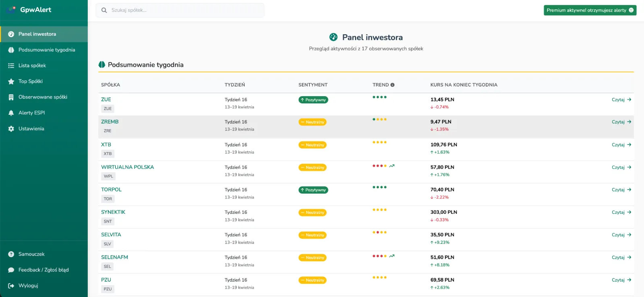Open Obserwowane spółki from sidebar
644x297 pixels.
[x=43, y=97]
